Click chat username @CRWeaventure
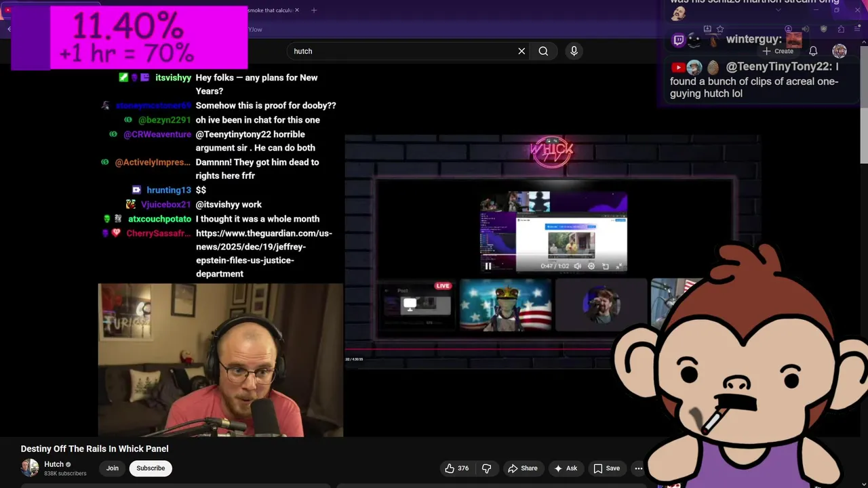The image size is (868, 488). coord(157,134)
